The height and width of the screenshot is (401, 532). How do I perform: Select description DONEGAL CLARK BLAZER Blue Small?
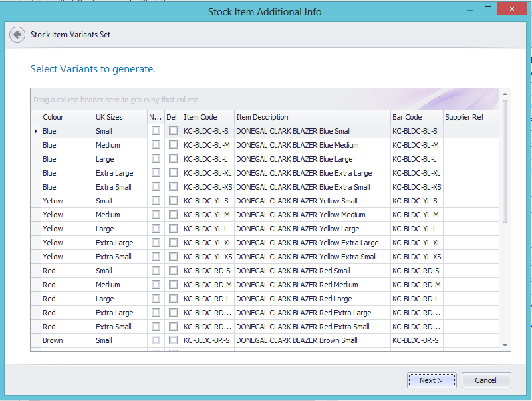click(312, 131)
